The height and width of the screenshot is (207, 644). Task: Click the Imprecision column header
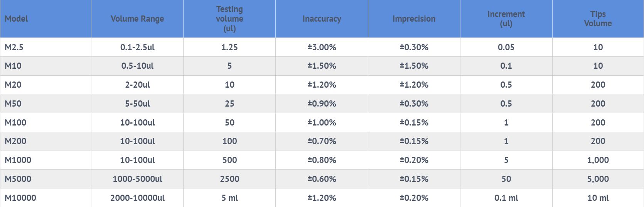coord(414,19)
